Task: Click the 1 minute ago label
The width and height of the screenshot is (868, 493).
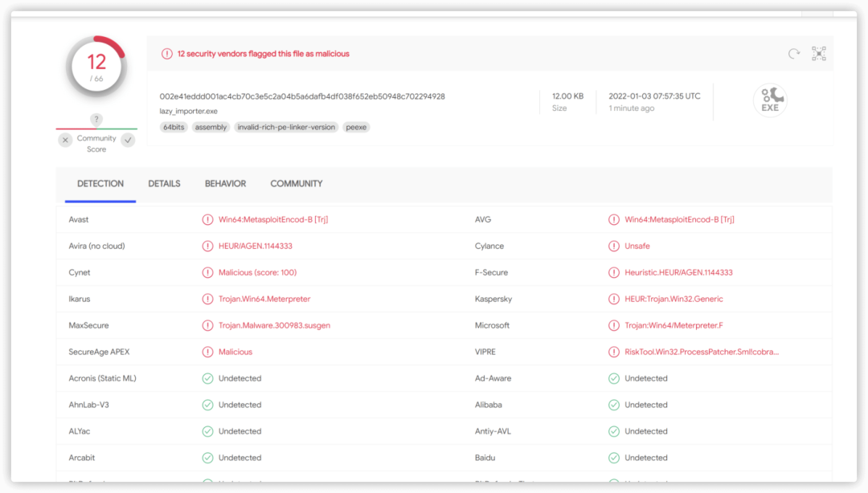Action: pos(631,108)
